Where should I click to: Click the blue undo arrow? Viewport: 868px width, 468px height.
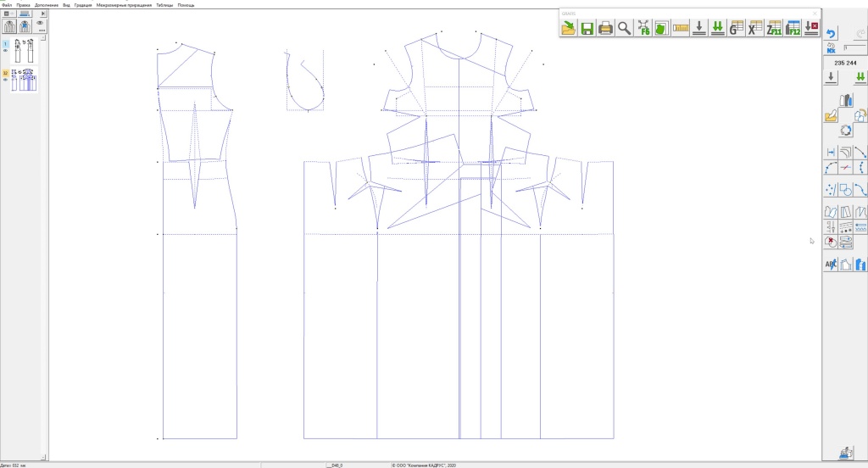tap(831, 34)
